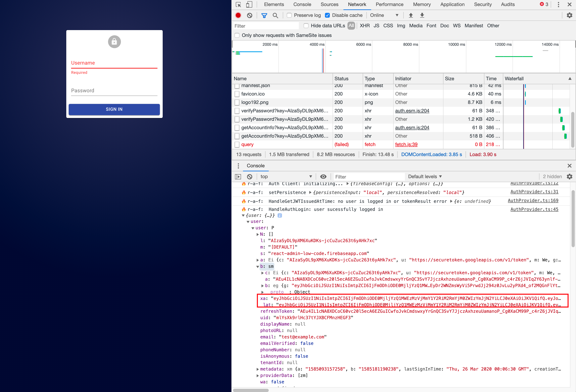This screenshot has height=392, width=576.
Task: Open the AuthProvider.ts:45 source link
Action: (534, 209)
